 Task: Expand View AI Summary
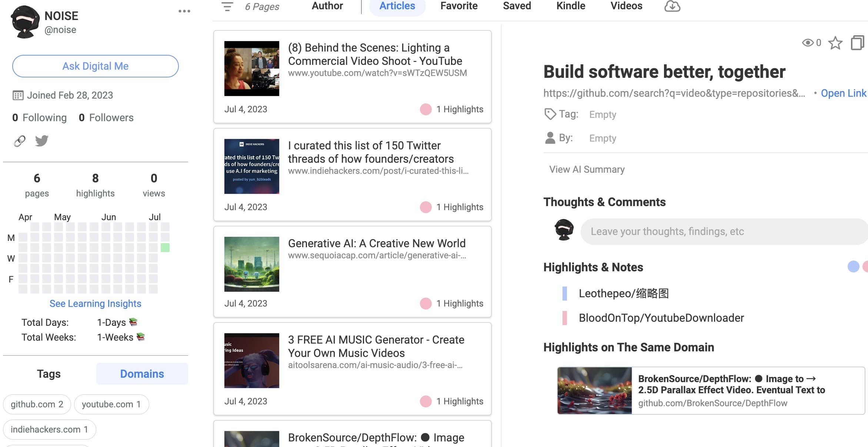pos(587,169)
